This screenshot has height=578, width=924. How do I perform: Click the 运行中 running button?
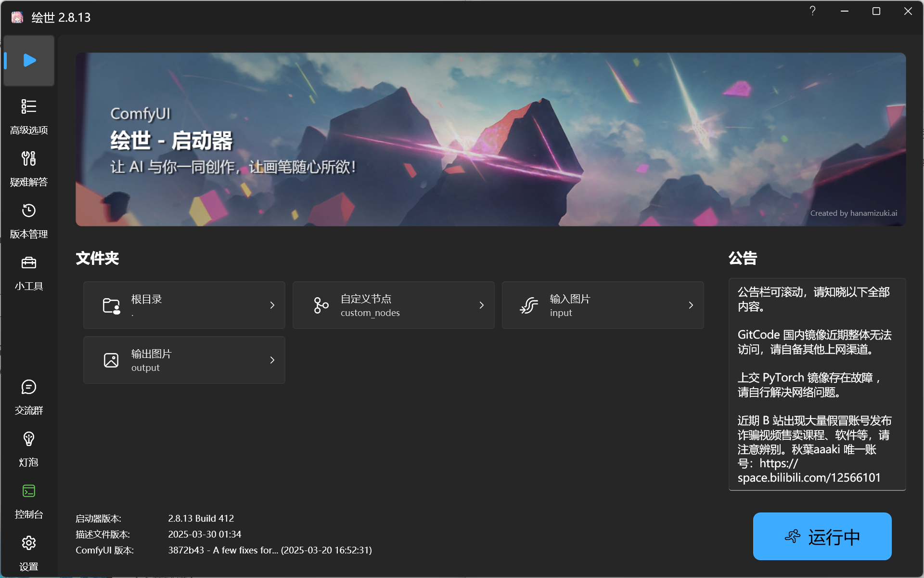pyautogui.click(x=822, y=537)
